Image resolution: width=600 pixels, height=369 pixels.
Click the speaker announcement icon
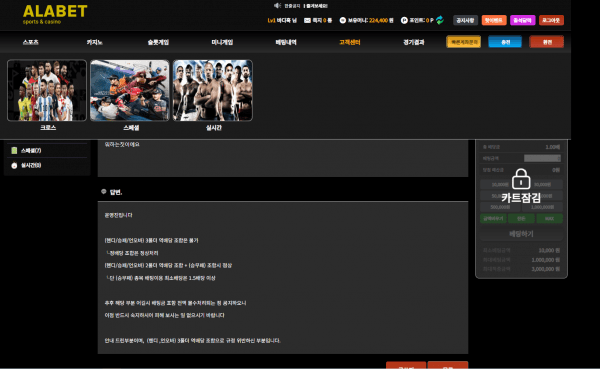click(277, 5)
